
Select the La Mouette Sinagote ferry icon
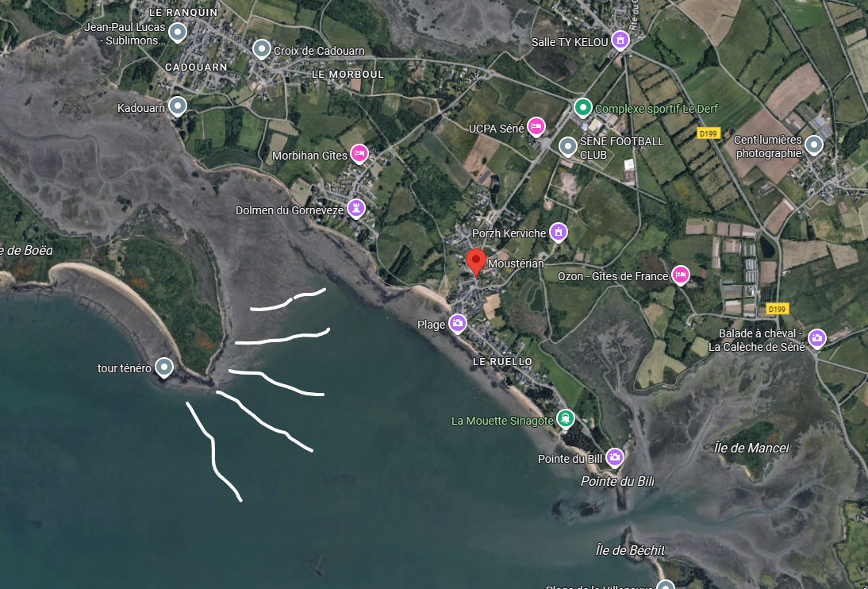(x=565, y=418)
